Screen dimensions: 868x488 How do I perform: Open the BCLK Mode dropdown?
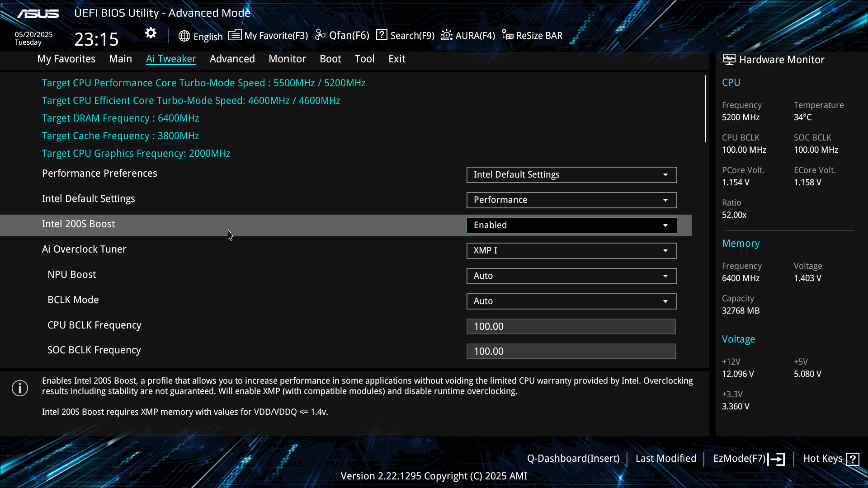pyautogui.click(x=571, y=301)
